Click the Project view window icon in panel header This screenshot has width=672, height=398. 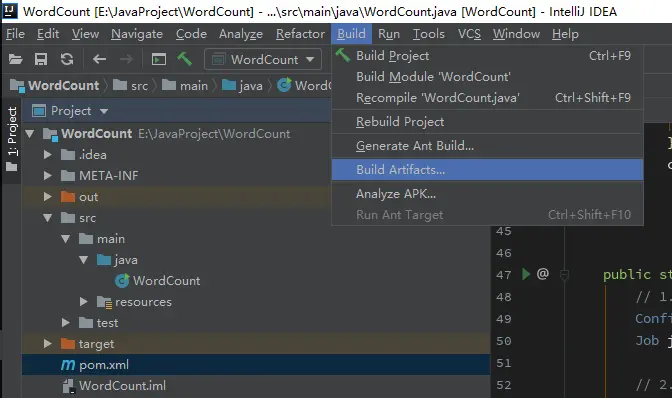coord(39,111)
